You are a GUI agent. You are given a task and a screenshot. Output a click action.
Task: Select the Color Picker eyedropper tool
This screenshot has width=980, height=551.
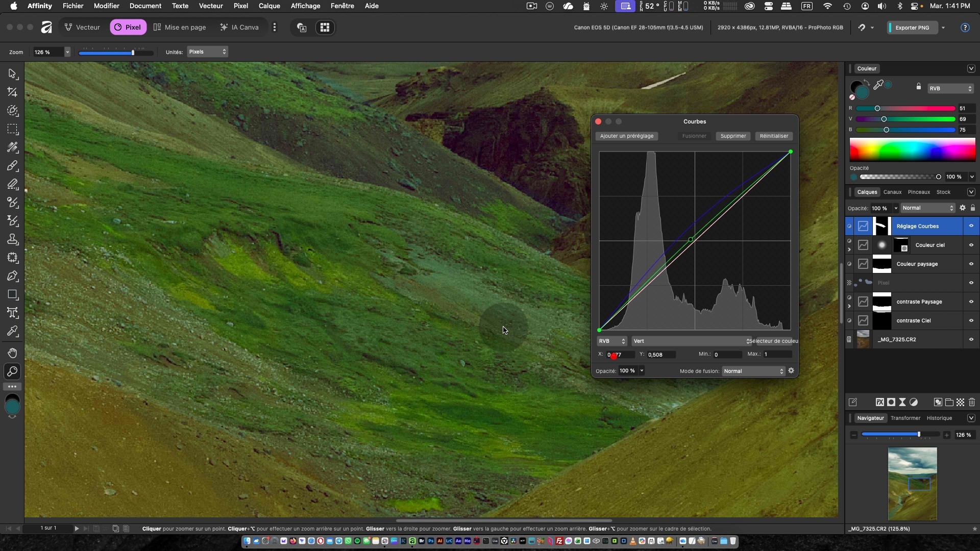coord(12,331)
